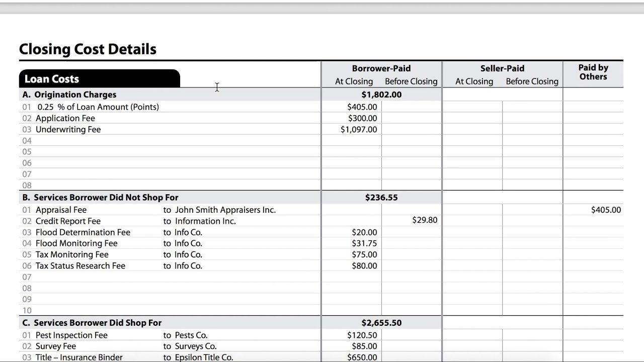644x362 pixels.
Task: Select the $650.00 title binder amount
Action: click(x=362, y=357)
